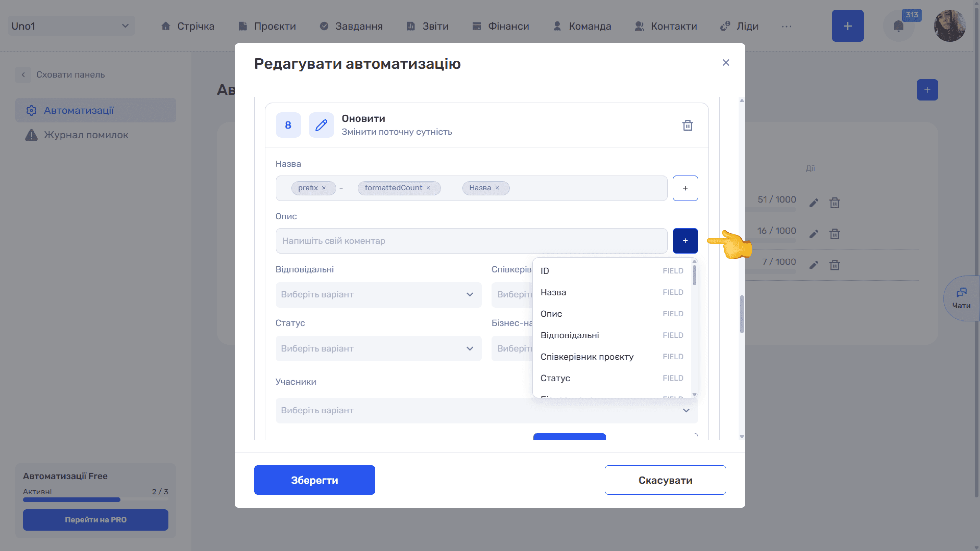The width and height of the screenshot is (980, 551).
Task: Expand the Учасники dropdown
Action: click(x=487, y=410)
